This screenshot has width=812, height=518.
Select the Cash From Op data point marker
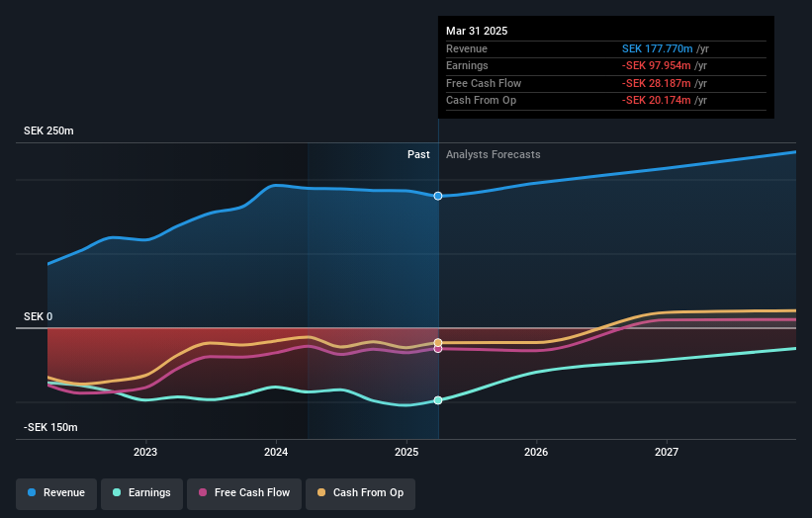[x=438, y=343]
